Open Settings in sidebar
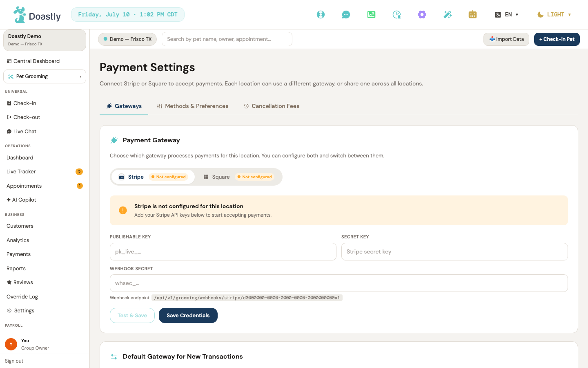This screenshot has height=368, width=588. coord(45,311)
